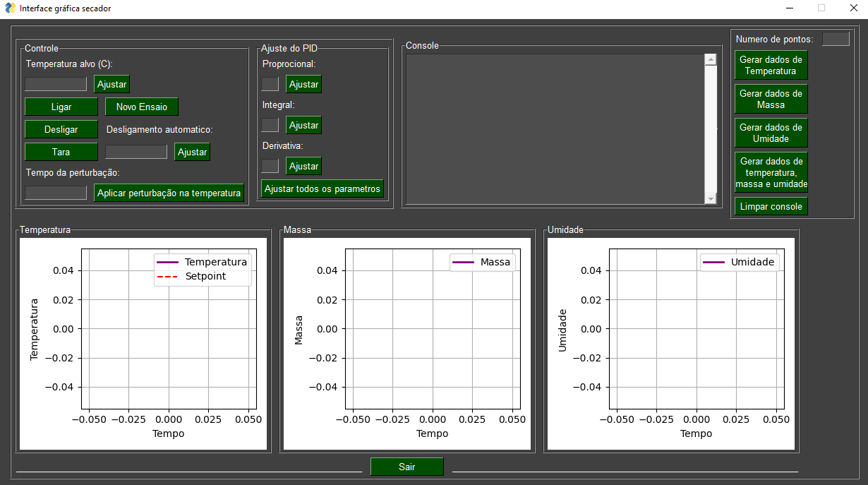Image resolution: width=868 pixels, height=485 pixels.
Task: Start a Novo Ensaio
Action: click(x=141, y=107)
